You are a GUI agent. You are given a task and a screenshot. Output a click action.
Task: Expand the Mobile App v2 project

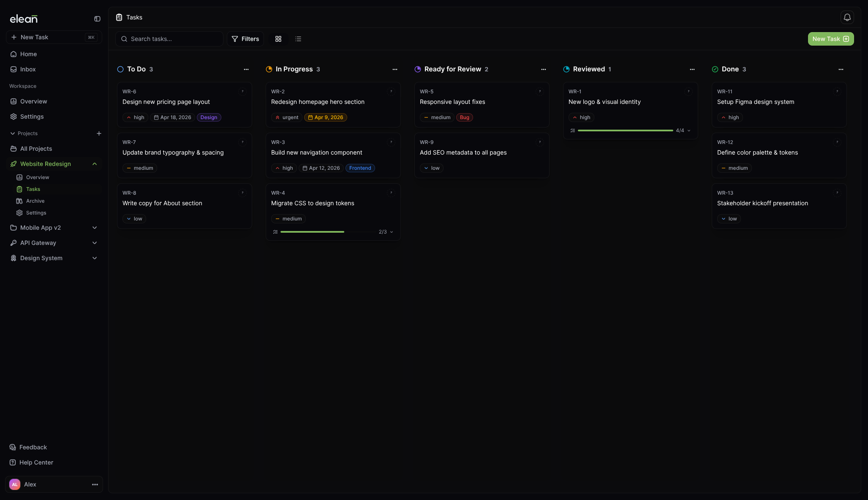[95, 228]
